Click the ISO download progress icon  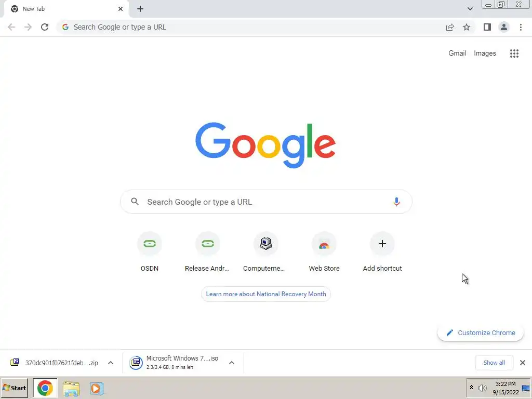(x=136, y=363)
